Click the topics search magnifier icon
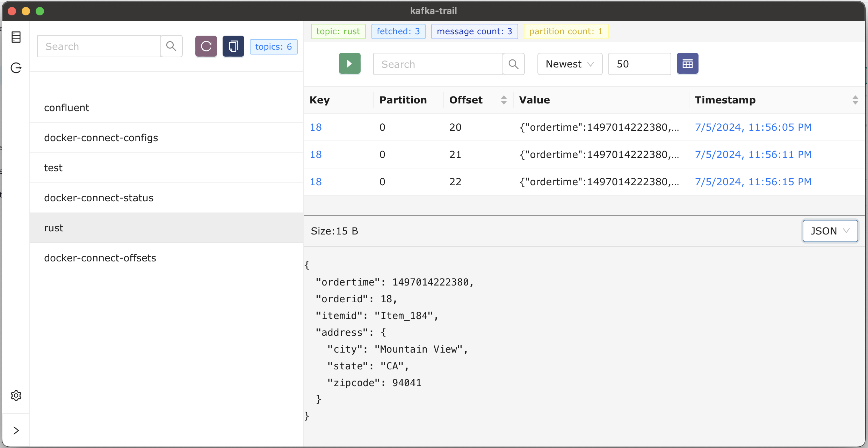 (171, 46)
